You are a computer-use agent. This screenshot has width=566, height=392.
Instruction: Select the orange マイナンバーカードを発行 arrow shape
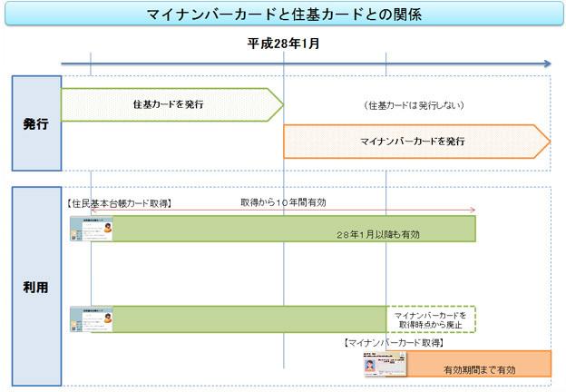pos(413,142)
